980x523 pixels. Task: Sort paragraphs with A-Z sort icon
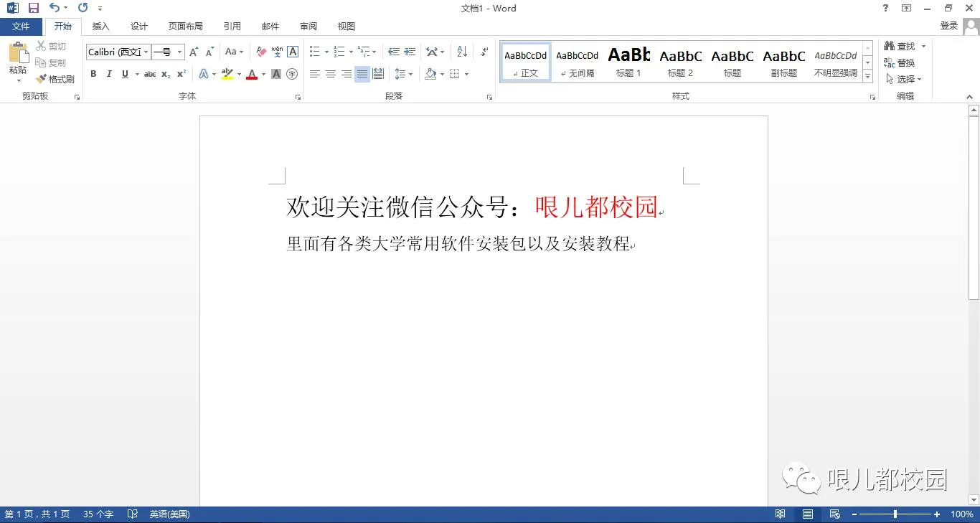point(462,52)
